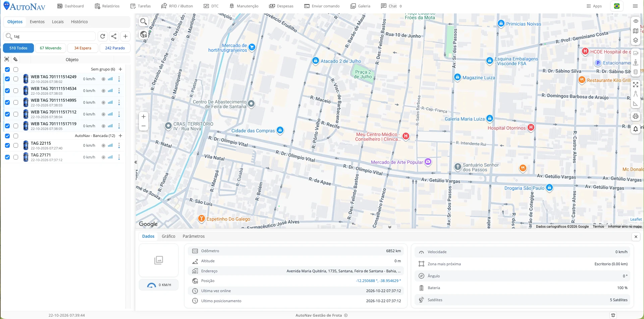Select the compass measure tool icon
This screenshot has height=319, width=644.
(636, 94)
